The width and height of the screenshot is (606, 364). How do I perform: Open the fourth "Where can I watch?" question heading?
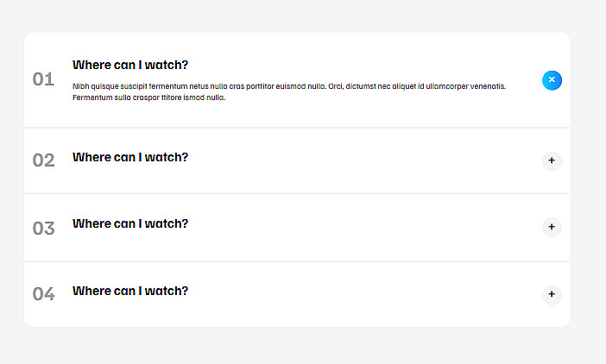[x=130, y=291]
